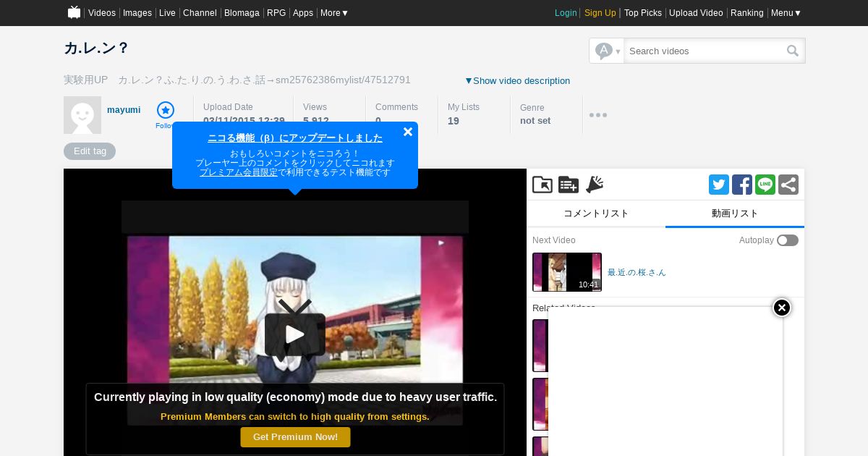Click Upload Video link

click(x=696, y=13)
